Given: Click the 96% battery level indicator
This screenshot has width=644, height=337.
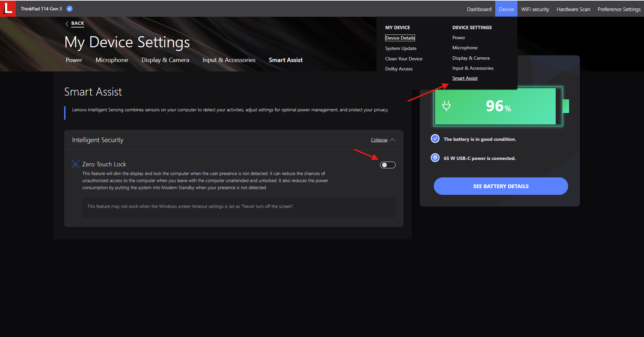Looking at the screenshot, I should [498, 106].
